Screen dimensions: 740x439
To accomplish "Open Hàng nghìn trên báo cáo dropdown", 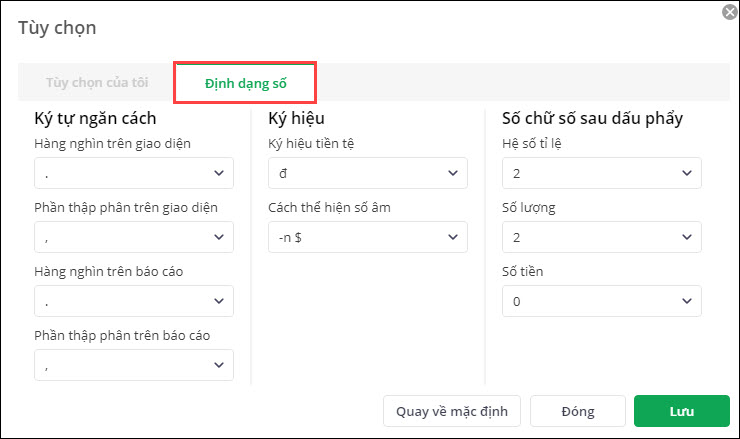I will [x=133, y=301].
